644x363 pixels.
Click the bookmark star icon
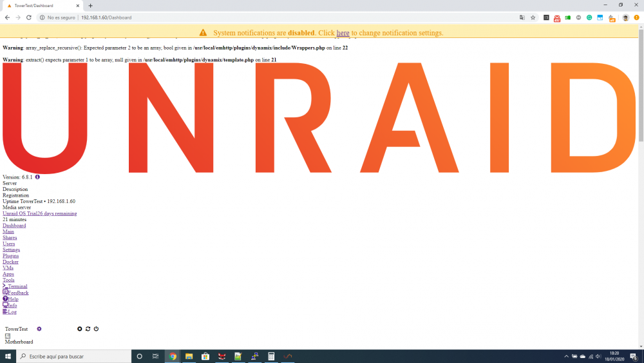tap(533, 17)
